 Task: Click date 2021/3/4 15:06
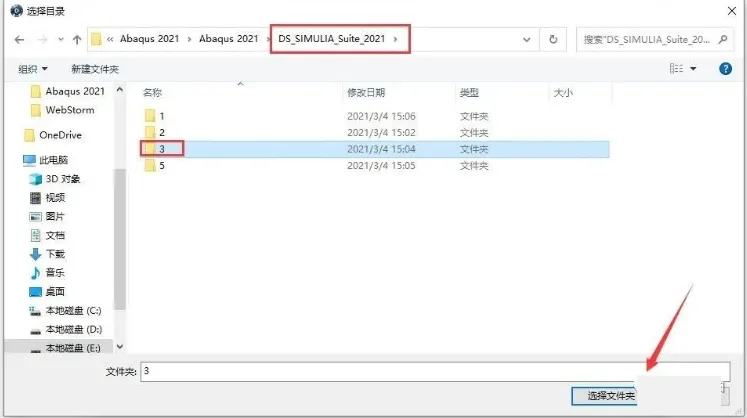coord(381,116)
